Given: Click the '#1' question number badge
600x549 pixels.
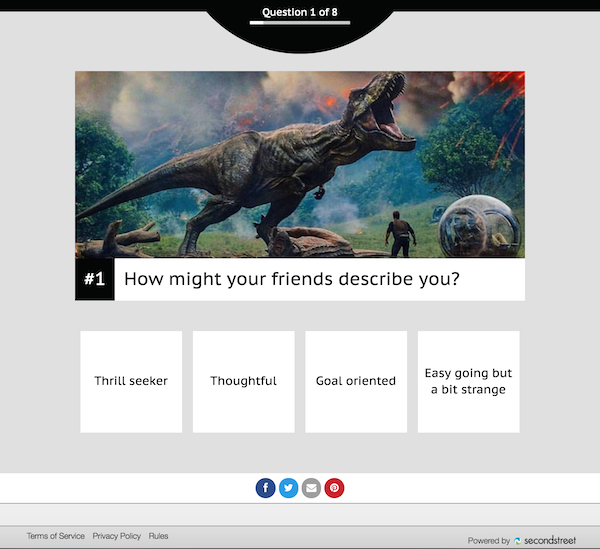Looking at the screenshot, I should coord(95,279).
